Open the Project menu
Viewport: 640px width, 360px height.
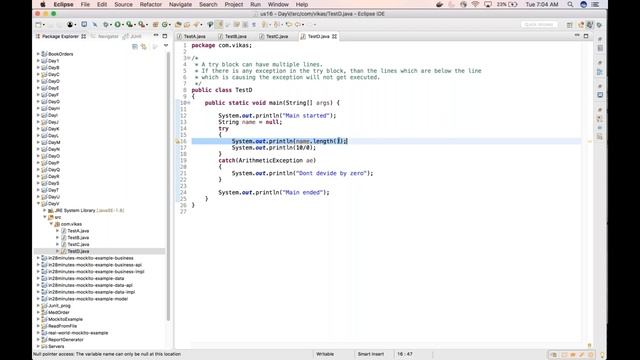tap(233, 4)
